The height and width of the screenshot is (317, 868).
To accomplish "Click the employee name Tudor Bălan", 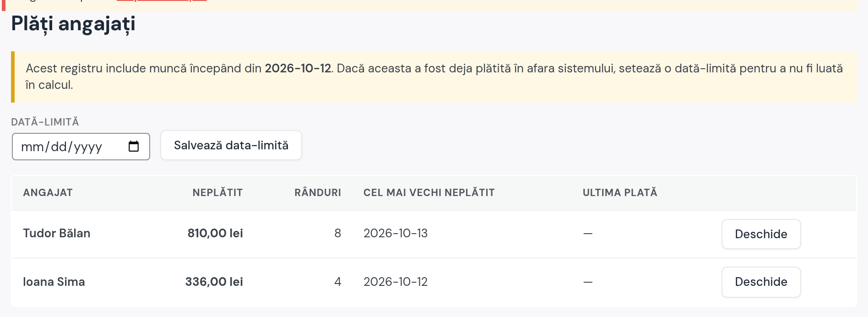I will (x=57, y=233).
